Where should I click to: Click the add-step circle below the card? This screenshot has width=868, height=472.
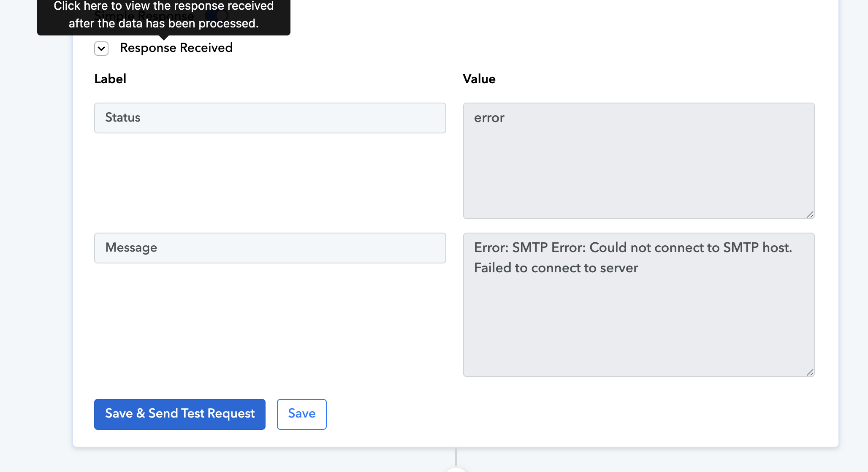pos(456,469)
